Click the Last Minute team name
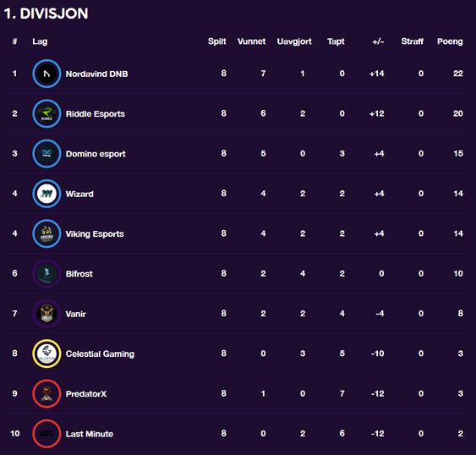 [90, 434]
